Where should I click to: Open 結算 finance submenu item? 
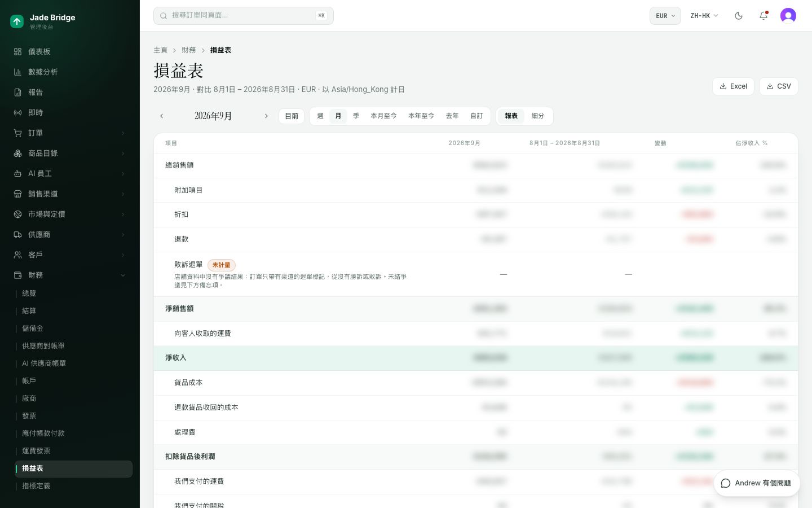pos(74,311)
